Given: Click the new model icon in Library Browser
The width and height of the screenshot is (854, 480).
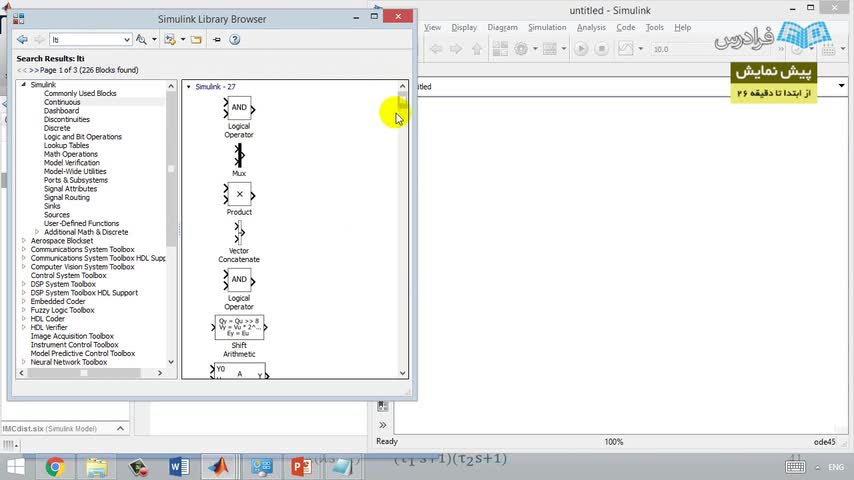Looking at the screenshot, I should pos(170,39).
